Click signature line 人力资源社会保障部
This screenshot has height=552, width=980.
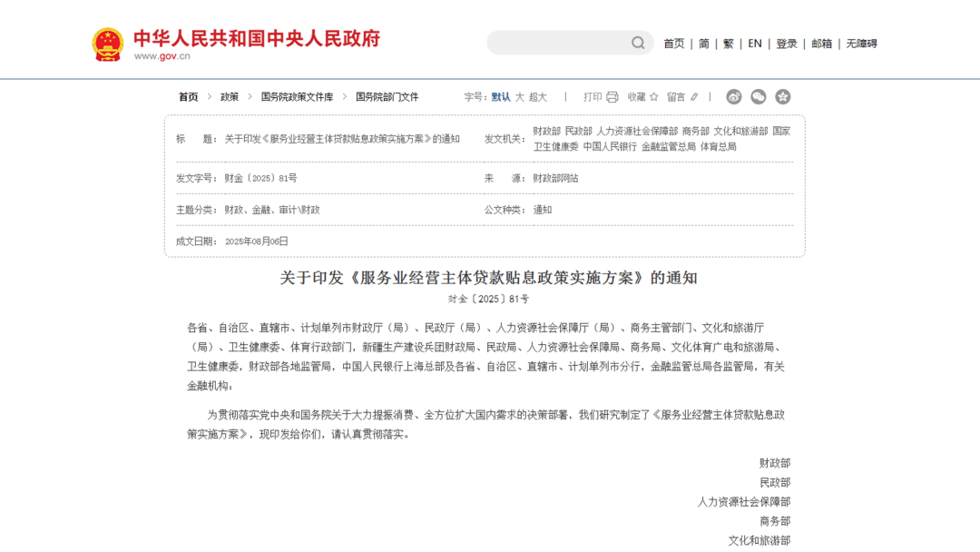744,502
